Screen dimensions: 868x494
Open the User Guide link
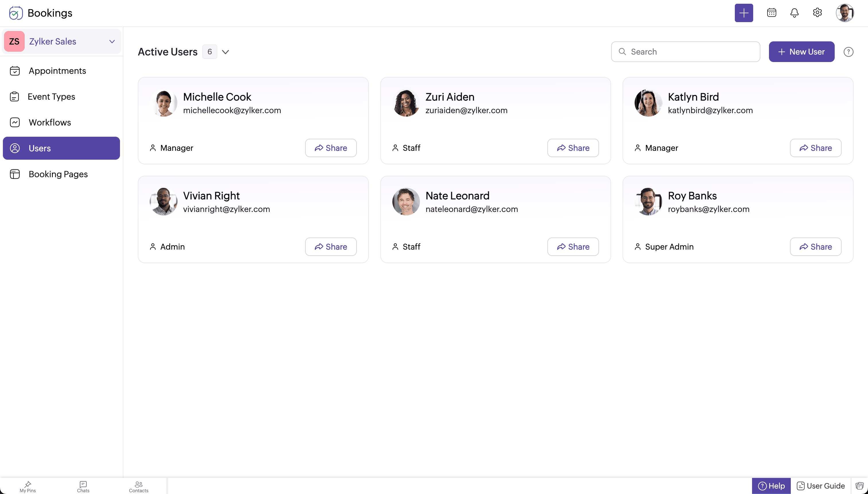(821, 486)
